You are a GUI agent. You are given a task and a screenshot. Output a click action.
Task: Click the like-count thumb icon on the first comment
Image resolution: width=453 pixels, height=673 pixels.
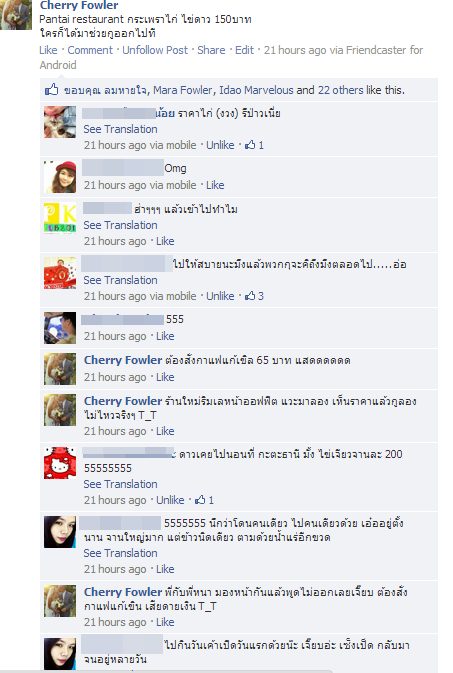(250, 145)
